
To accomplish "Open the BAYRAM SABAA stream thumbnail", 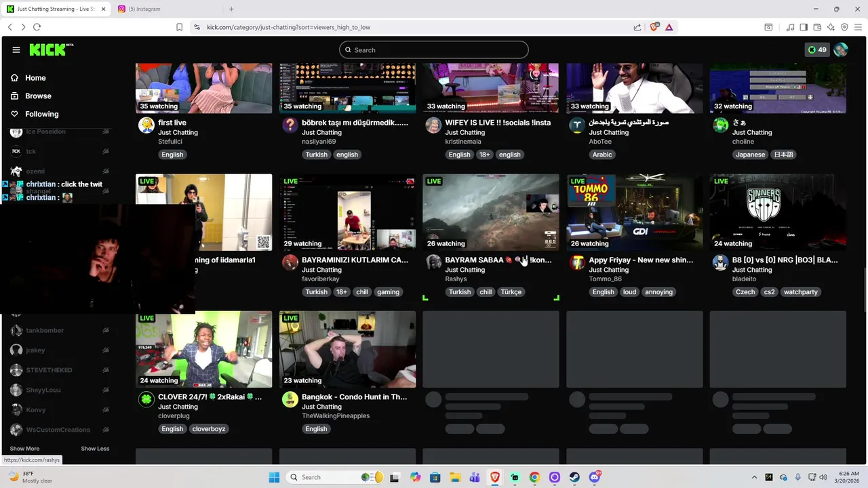I will (x=491, y=212).
